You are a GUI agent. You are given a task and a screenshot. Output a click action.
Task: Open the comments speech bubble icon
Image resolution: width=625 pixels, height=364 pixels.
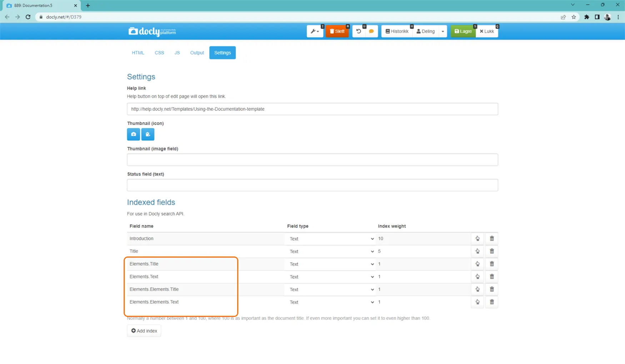click(371, 31)
